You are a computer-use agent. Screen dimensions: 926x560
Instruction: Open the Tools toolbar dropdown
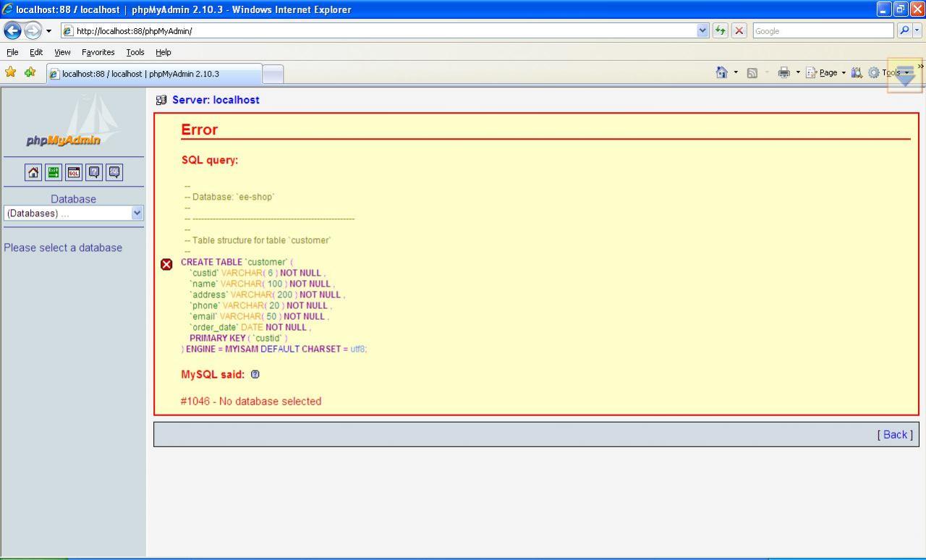coord(890,72)
